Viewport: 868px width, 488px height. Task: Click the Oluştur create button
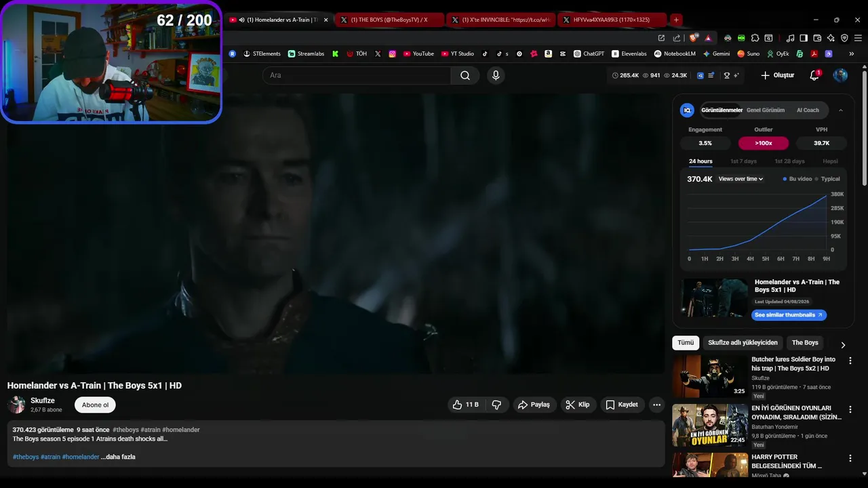(777, 75)
